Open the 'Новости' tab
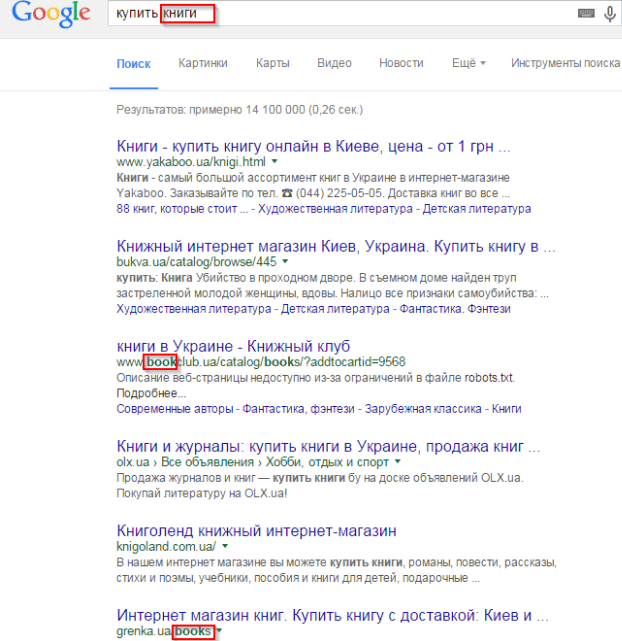 click(401, 63)
